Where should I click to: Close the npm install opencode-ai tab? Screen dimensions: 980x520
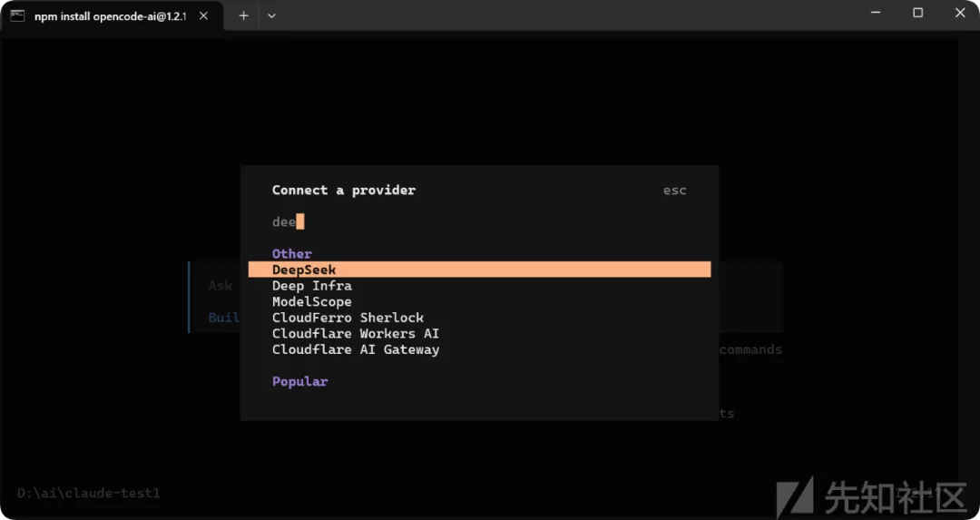click(x=204, y=16)
